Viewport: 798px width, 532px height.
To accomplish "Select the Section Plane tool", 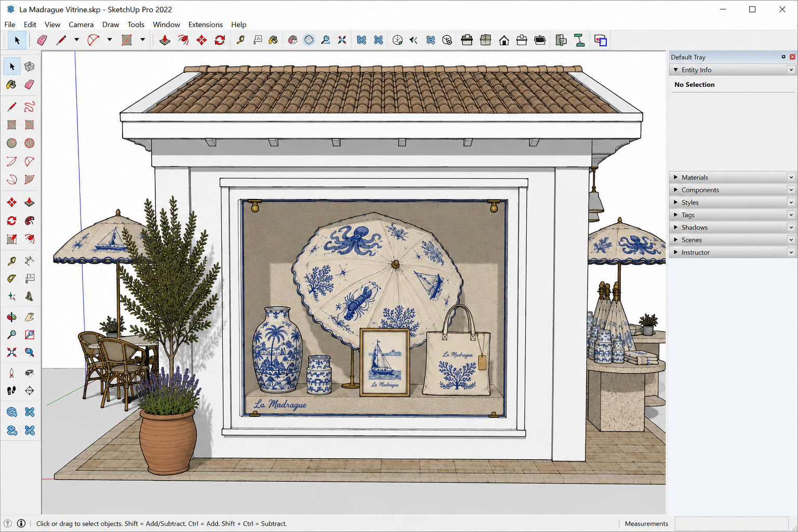I will point(30,391).
